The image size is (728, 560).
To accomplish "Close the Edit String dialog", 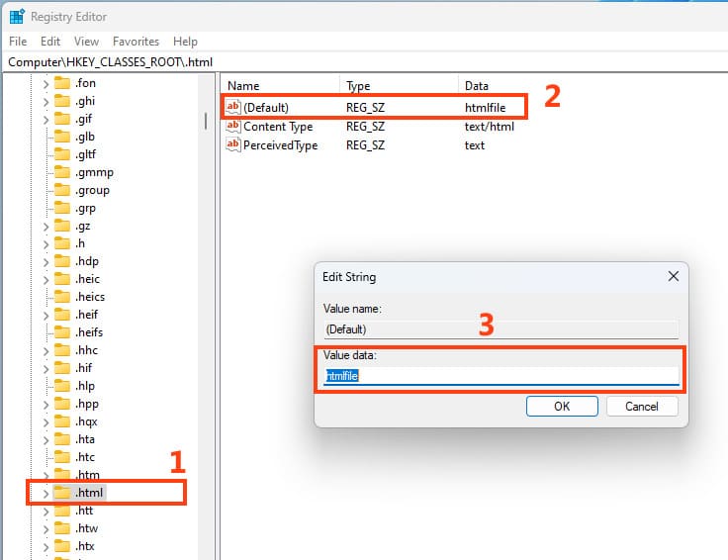I will coord(673,277).
